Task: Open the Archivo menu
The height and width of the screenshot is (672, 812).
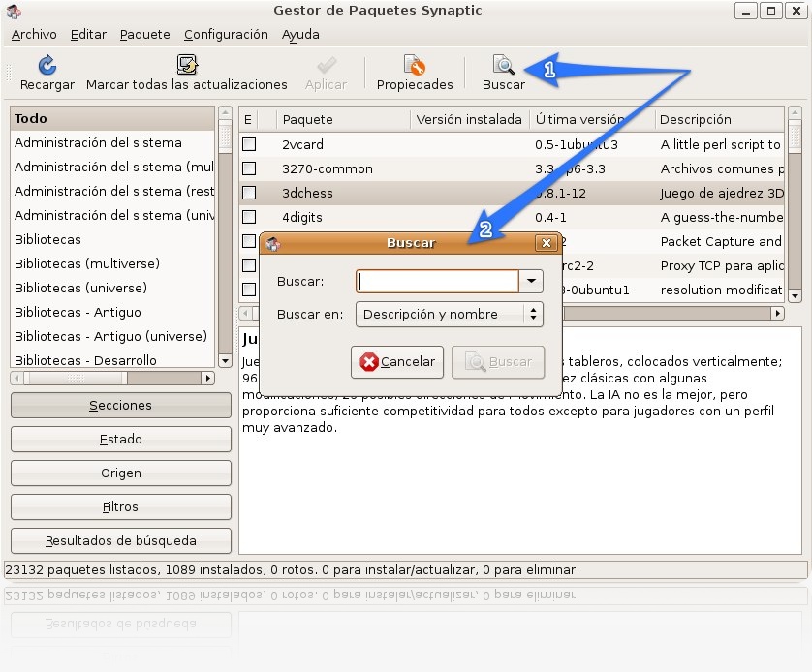Action: point(34,35)
